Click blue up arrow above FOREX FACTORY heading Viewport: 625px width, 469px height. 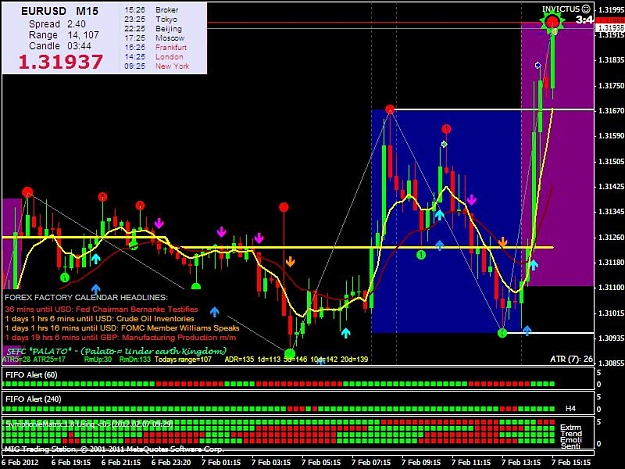[95, 288]
